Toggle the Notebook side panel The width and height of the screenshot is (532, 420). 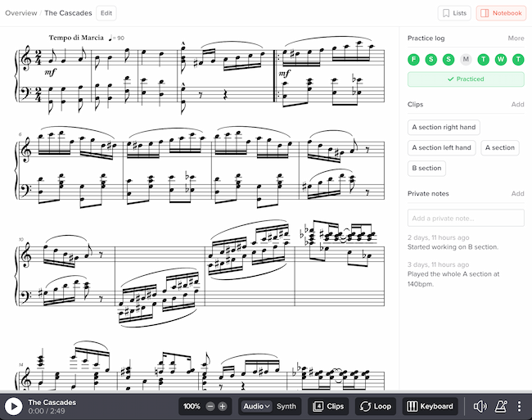coord(501,13)
